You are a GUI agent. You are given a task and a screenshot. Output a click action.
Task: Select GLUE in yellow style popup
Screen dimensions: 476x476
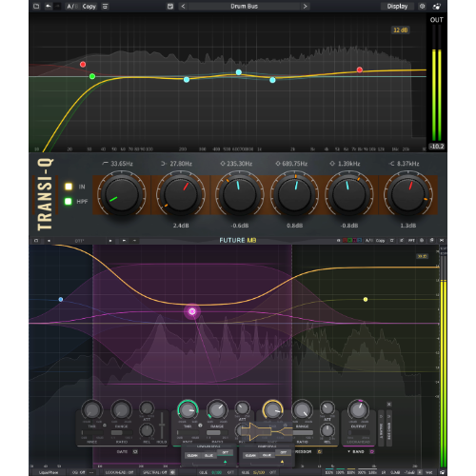click(x=267, y=455)
